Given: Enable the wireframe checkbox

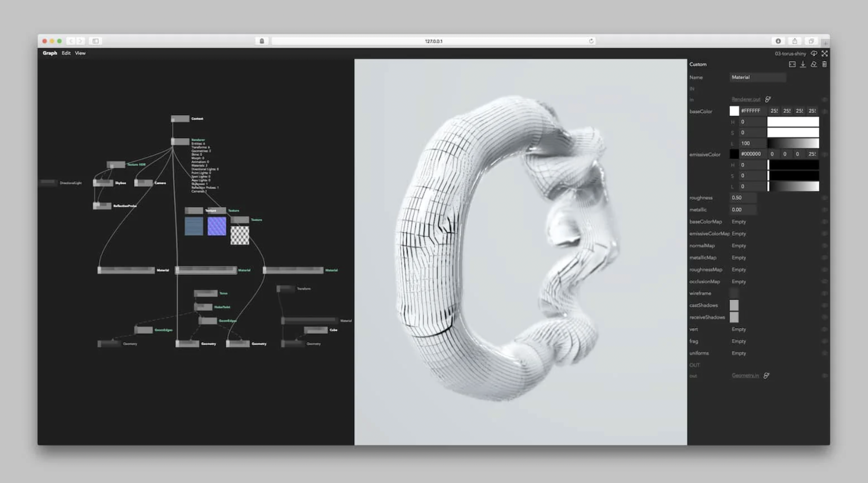Looking at the screenshot, I should 734,293.
